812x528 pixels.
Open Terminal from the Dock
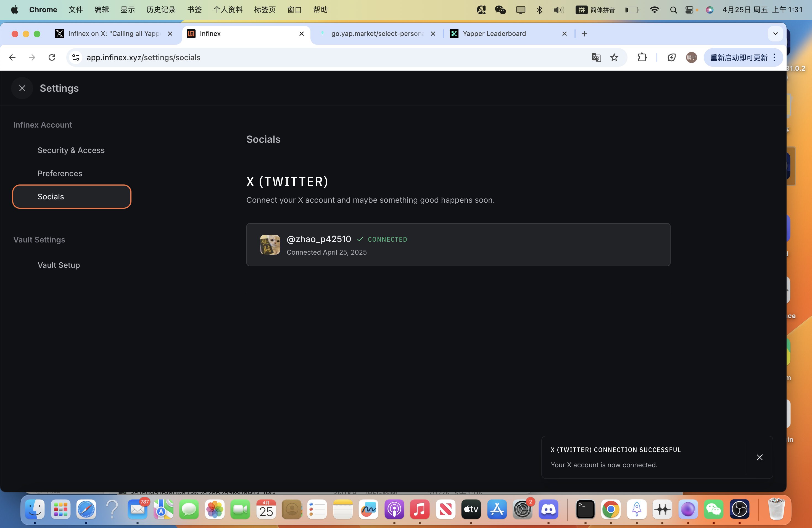pyautogui.click(x=586, y=509)
